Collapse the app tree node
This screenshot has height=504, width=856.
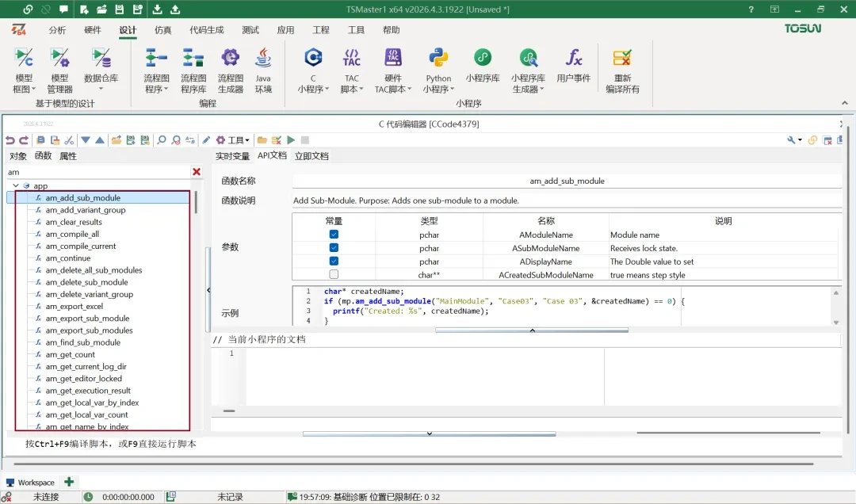pos(15,186)
